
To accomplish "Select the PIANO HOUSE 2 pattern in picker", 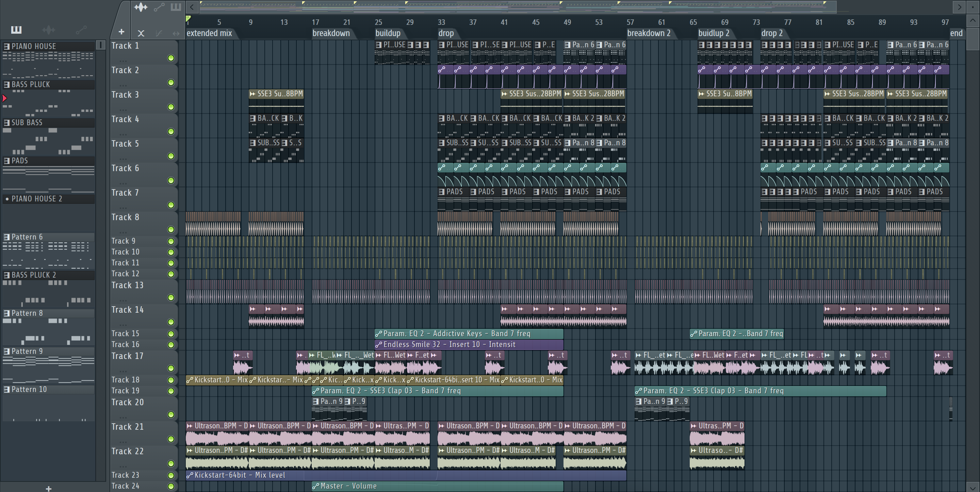I will (x=48, y=199).
